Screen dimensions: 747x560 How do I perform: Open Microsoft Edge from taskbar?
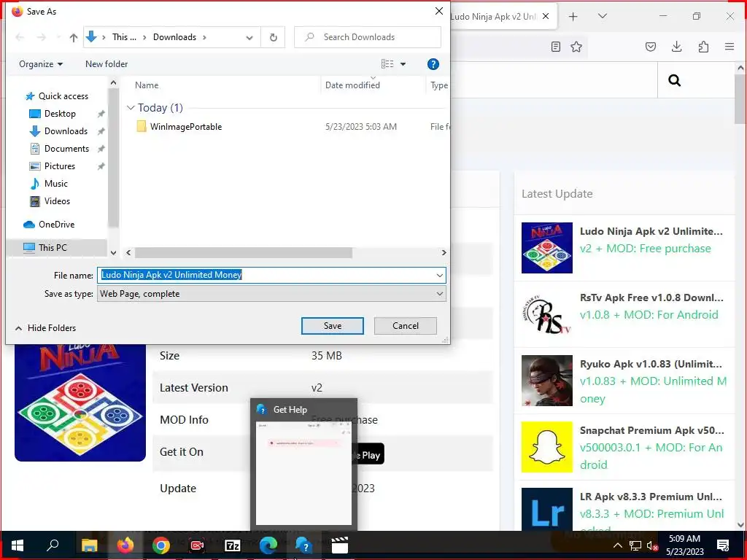268,545
